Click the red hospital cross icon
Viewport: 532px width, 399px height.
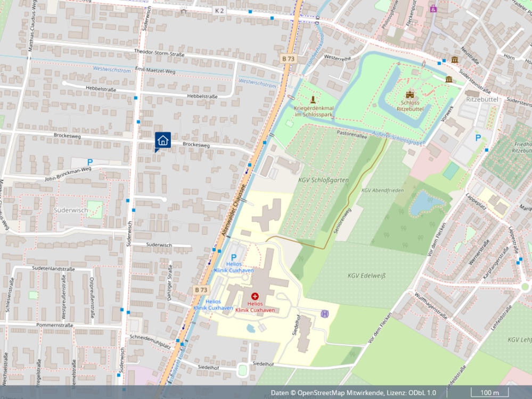255,296
